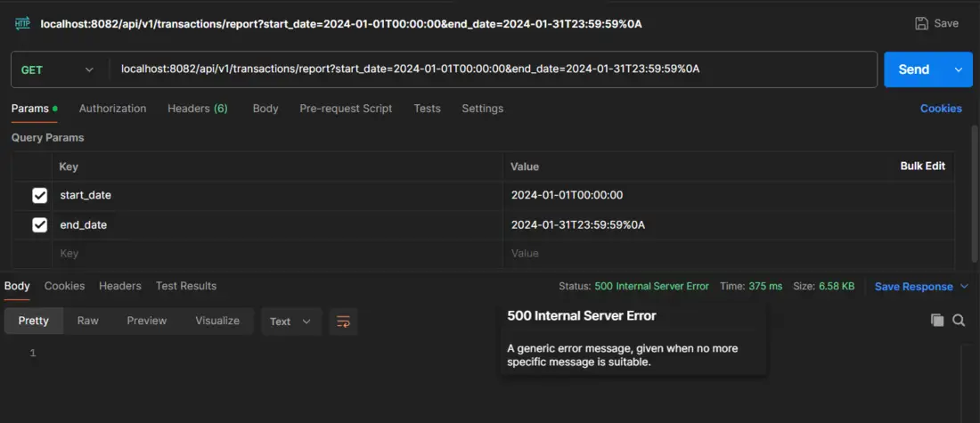Click the Save floppy disk icon
980x423 pixels.
click(921, 23)
